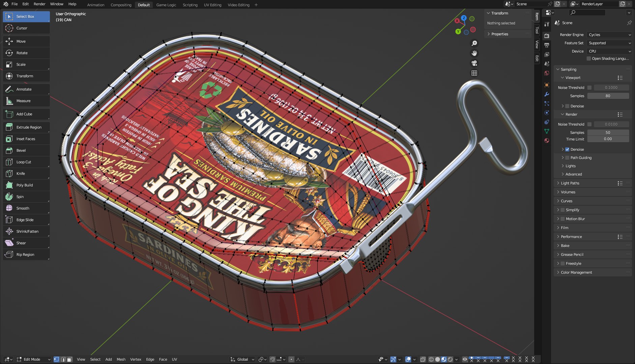Image resolution: width=635 pixels, height=364 pixels.
Task: Enable the Path Guiding checkbox
Action: point(567,158)
